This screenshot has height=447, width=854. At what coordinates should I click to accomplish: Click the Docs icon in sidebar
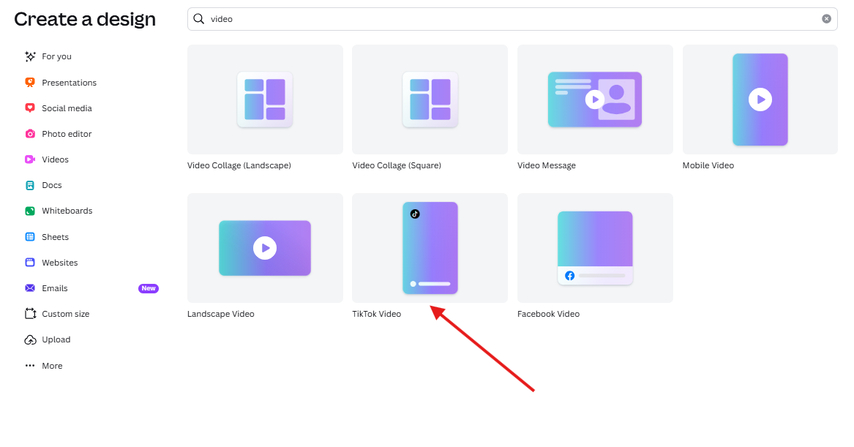click(x=30, y=185)
